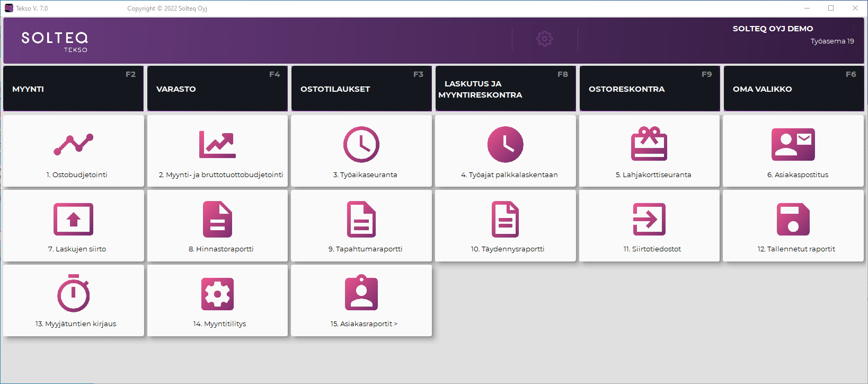Open the OSTOTILAUKSET tab
Screen dimensions: 868x384
tap(361, 89)
